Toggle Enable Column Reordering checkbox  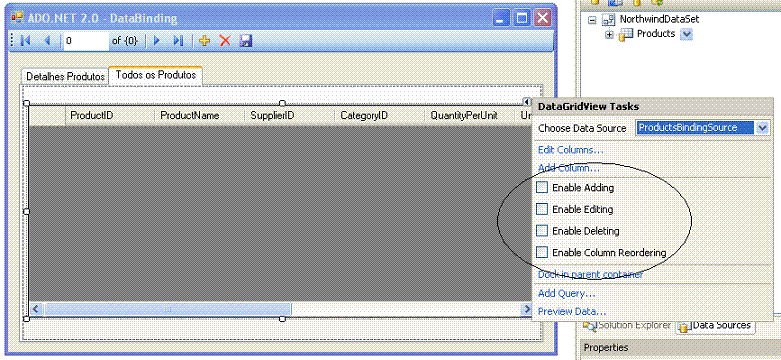pos(542,252)
